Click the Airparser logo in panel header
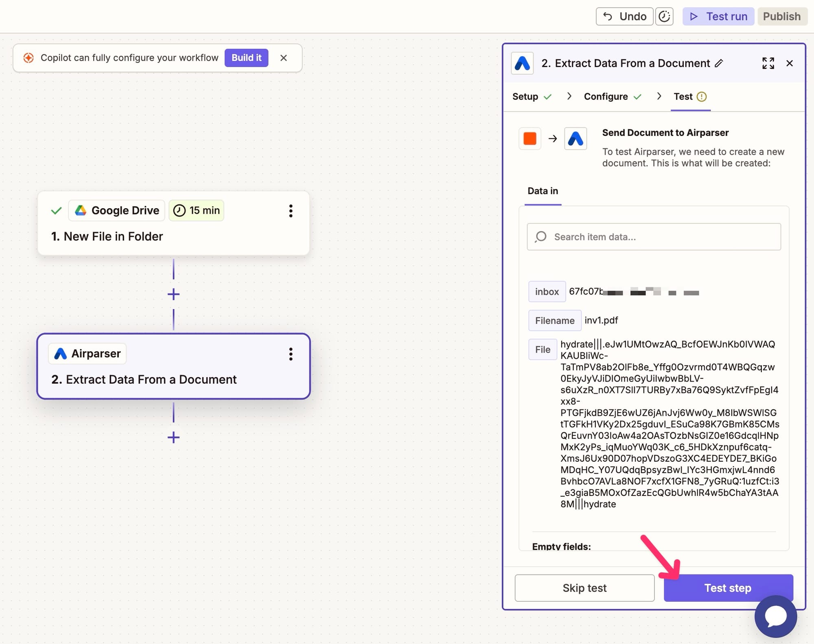Screen dimensions: 814x644 (x=522, y=63)
